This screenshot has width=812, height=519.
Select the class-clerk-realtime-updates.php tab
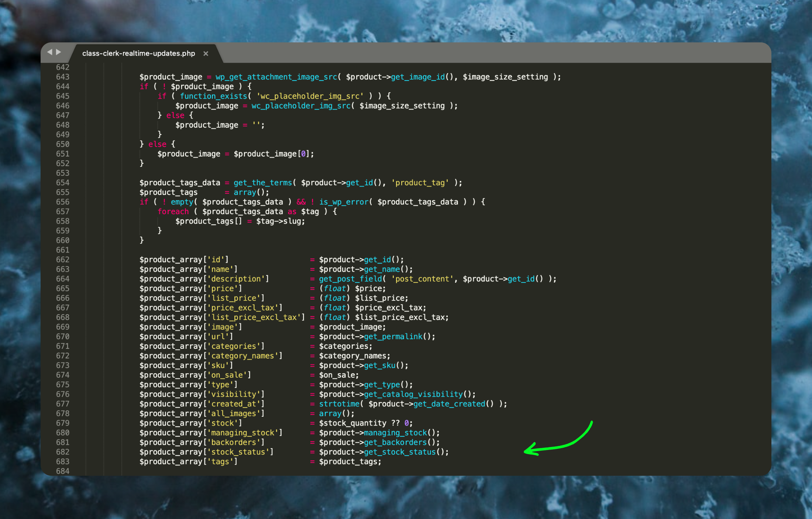coord(138,54)
